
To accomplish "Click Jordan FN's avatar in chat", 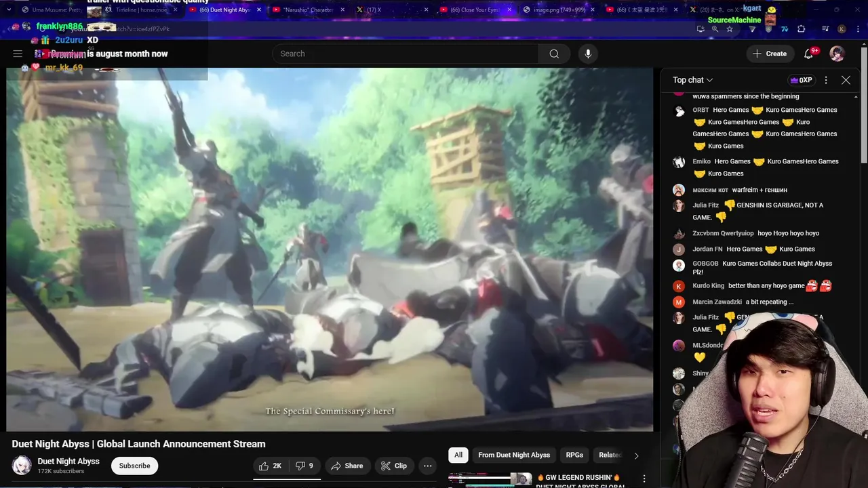I will [x=679, y=249].
